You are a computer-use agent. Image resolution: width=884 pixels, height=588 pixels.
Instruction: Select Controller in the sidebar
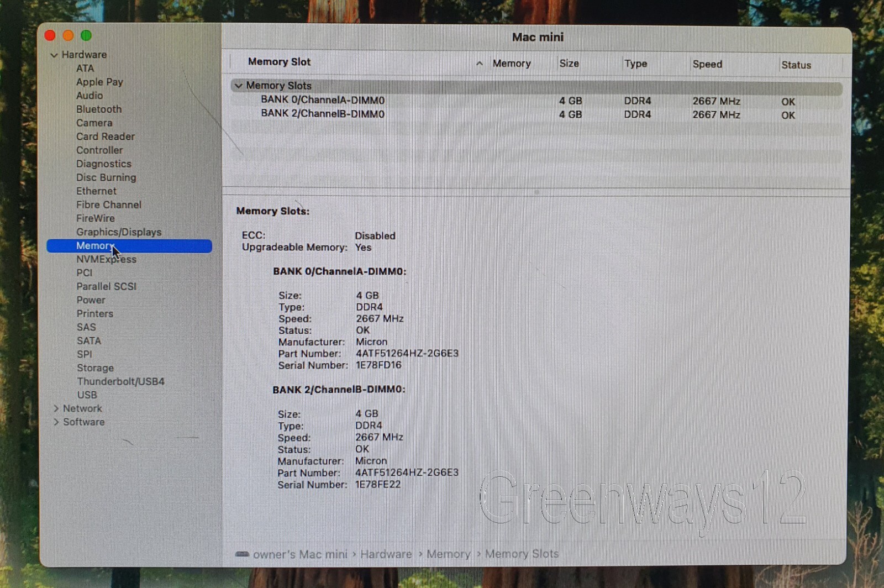point(99,150)
